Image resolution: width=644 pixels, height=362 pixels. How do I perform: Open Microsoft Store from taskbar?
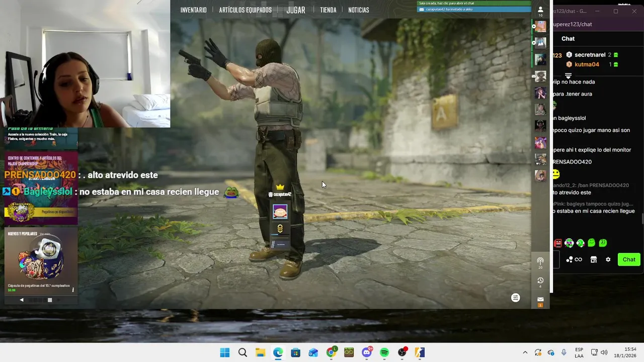(x=296, y=352)
